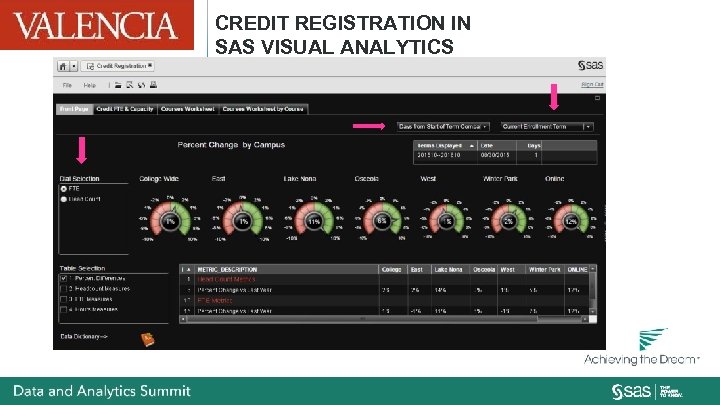Switch to the Courses Worksheet tab
Image resolution: width=720 pixels, height=405 pixels.
click(x=187, y=109)
